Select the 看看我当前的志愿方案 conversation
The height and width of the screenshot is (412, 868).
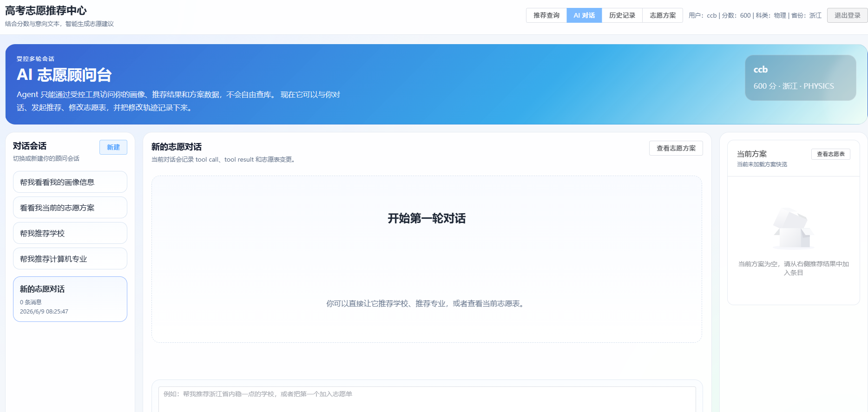pyautogui.click(x=70, y=208)
